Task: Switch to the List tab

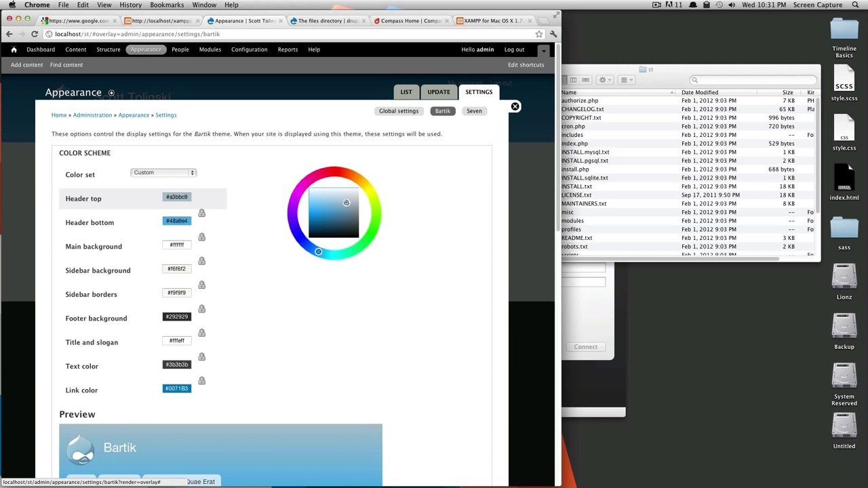Action: click(x=406, y=92)
